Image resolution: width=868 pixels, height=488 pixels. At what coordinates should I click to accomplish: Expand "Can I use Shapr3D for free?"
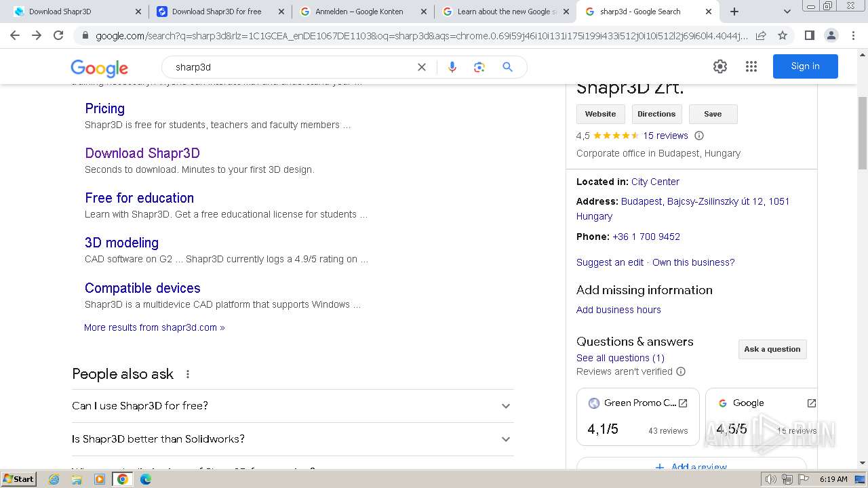pyautogui.click(x=292, y=406)
